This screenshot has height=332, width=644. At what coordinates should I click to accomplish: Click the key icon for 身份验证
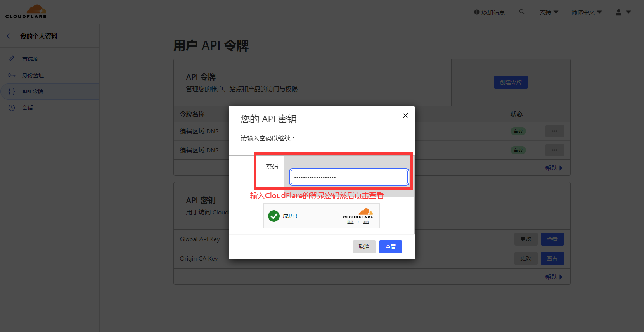(x=12, y=75)
